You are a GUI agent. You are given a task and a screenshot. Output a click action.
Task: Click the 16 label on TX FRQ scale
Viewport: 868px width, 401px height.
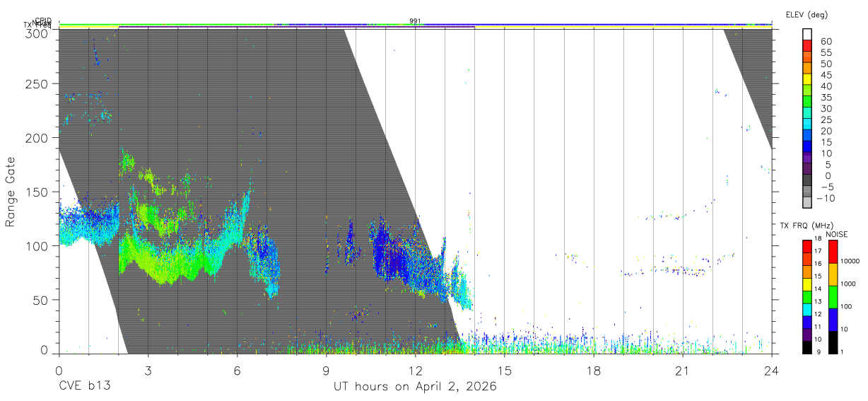point(817,263)
